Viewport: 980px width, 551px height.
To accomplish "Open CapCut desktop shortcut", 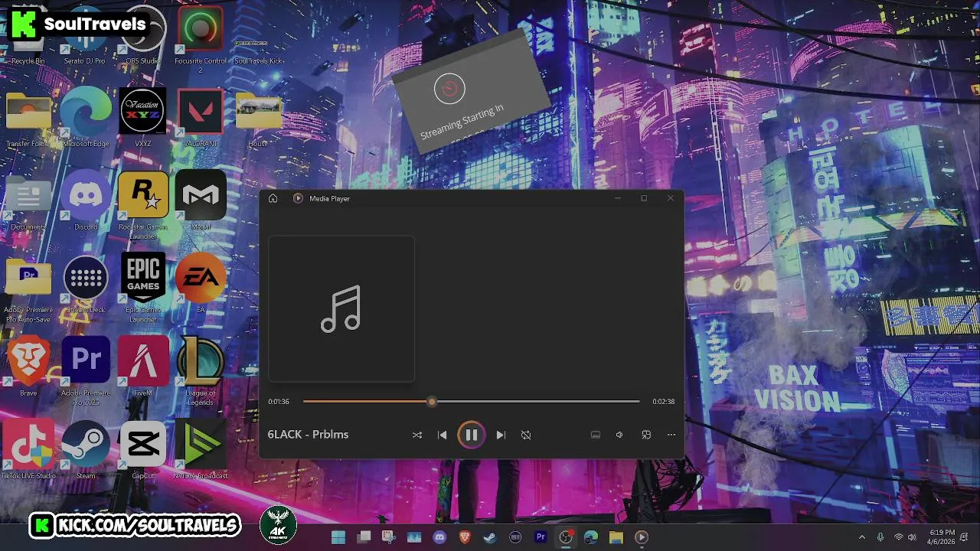I will tap(143, 450).
